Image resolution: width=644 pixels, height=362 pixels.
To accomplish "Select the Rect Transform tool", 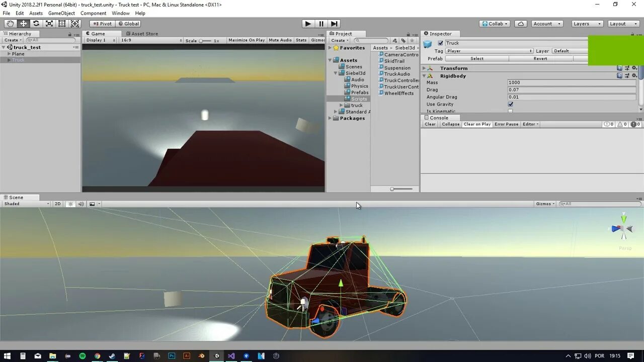I will coord(61,23).
